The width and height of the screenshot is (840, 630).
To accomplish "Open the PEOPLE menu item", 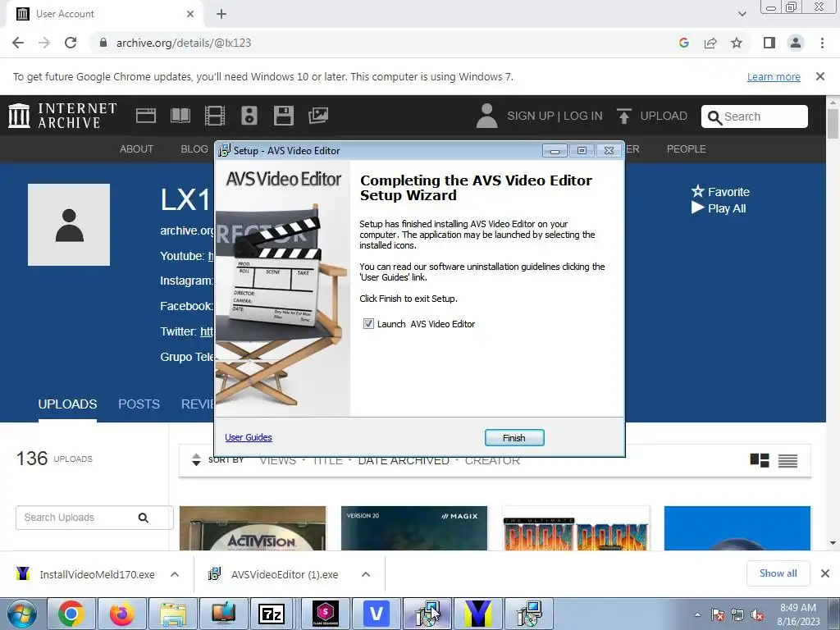I will click(687, 149).
